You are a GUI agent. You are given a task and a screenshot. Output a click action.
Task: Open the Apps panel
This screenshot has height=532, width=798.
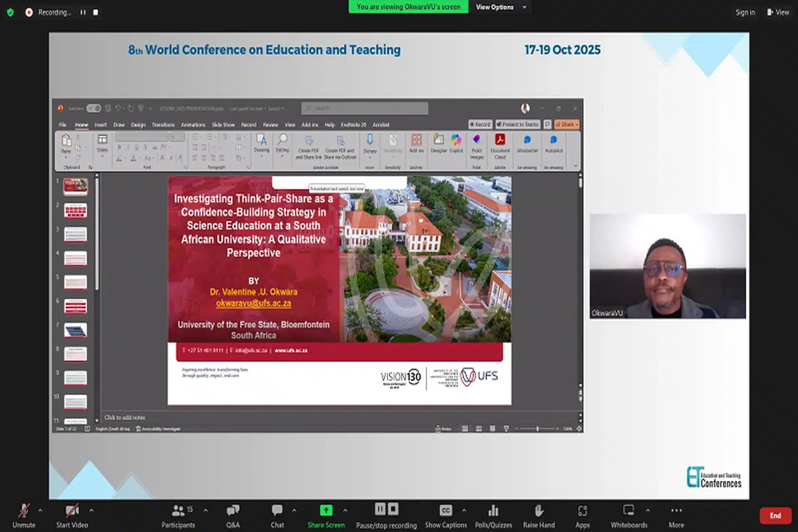pos(582,511)
